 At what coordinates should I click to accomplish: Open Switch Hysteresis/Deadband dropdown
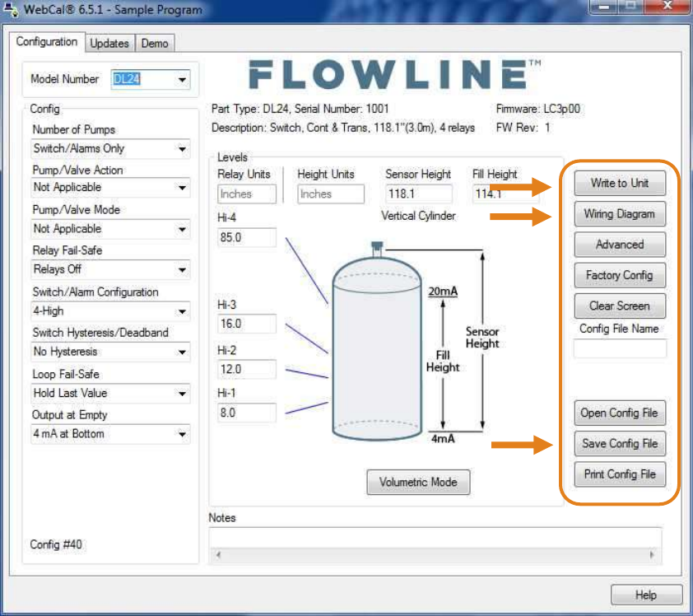coord(110,352)
